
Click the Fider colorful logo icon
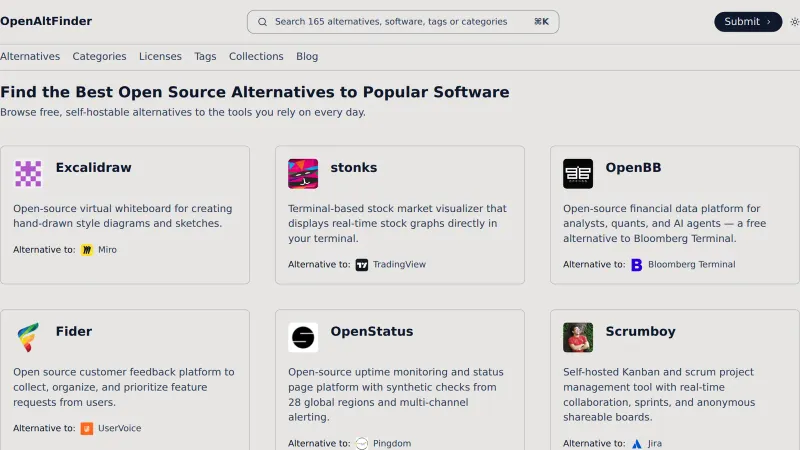(28, 337)
